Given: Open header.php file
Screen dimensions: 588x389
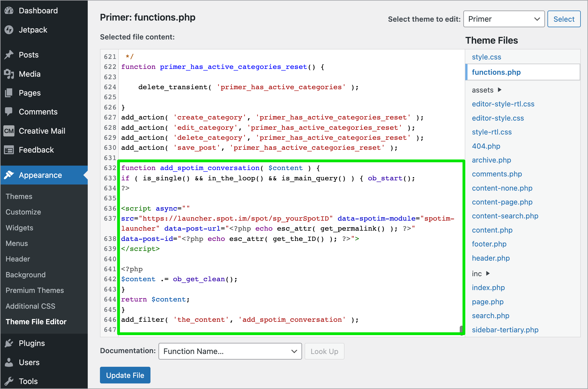Looking at the screenshot, I should click(491, 258).
